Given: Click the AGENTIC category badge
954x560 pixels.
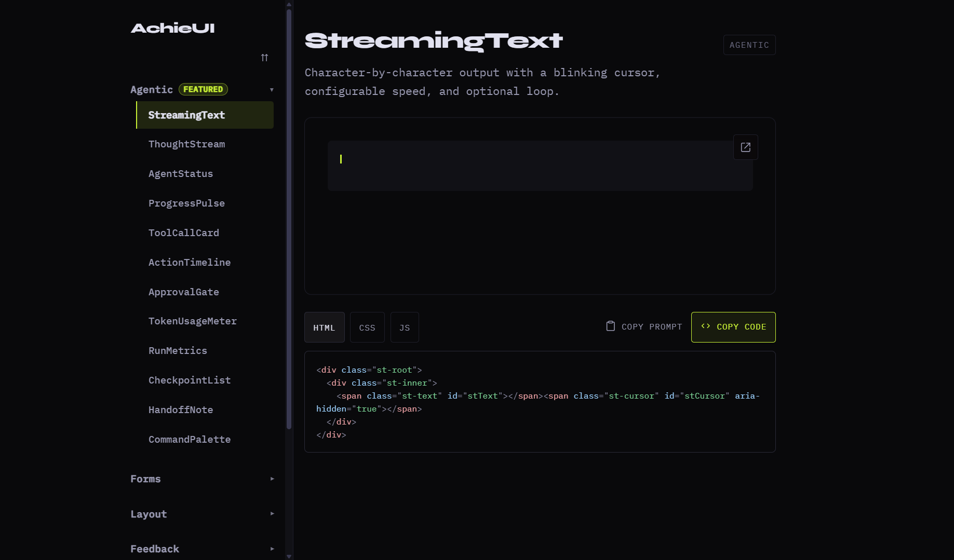Looking at the screenshot, I should click(x=749, y=45).
